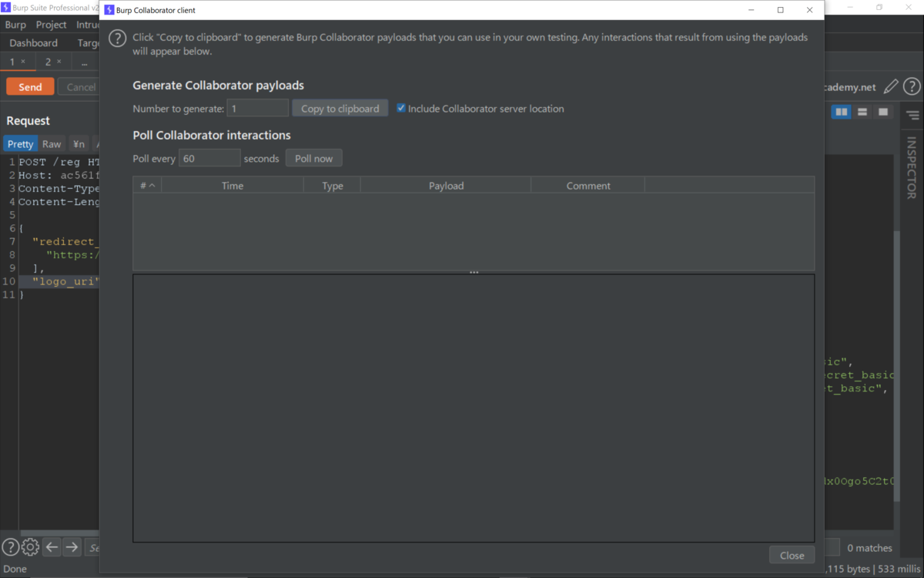Image resolution: width=924 pixels, height=578 pixels.
Task: Switch to the Target tab
Action: click(x=89, y=43)
